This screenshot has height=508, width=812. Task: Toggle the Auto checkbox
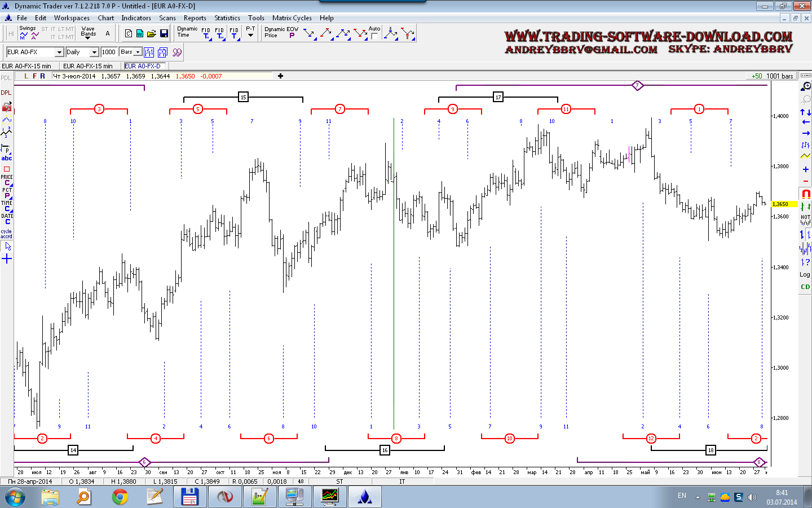point(374,36)
